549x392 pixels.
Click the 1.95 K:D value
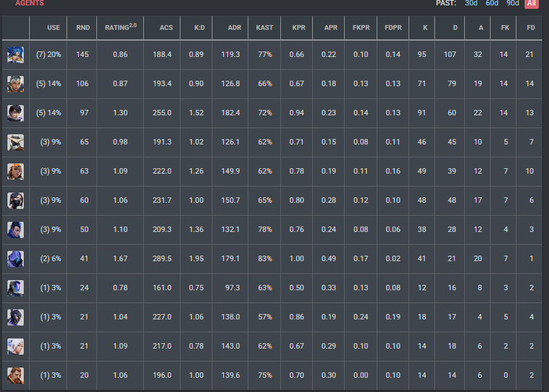click(x=196, y=258)
